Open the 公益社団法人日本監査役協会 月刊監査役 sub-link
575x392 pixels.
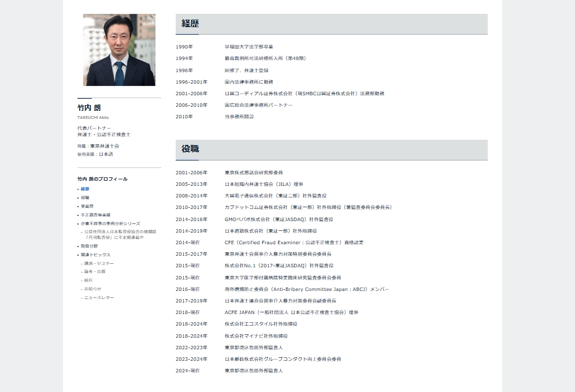120,234
